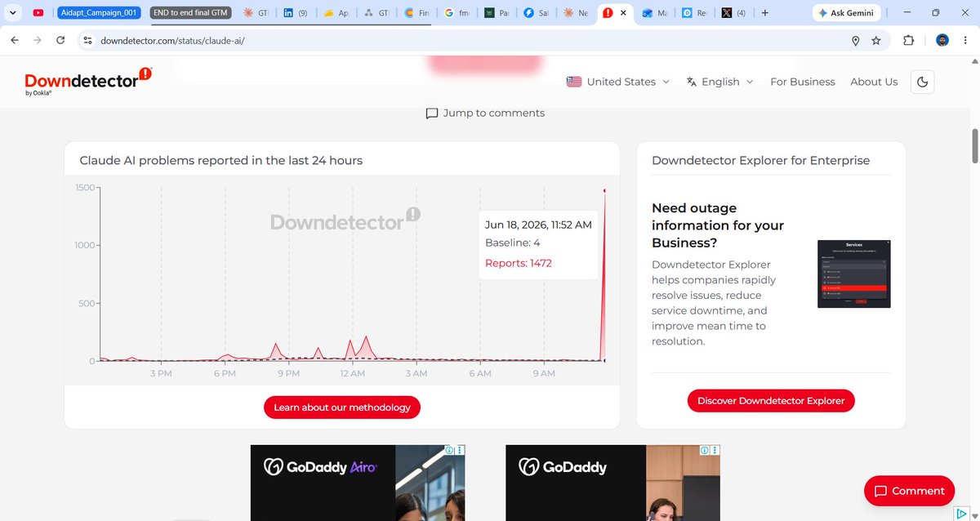Go to the About Us page

(874, 82)
